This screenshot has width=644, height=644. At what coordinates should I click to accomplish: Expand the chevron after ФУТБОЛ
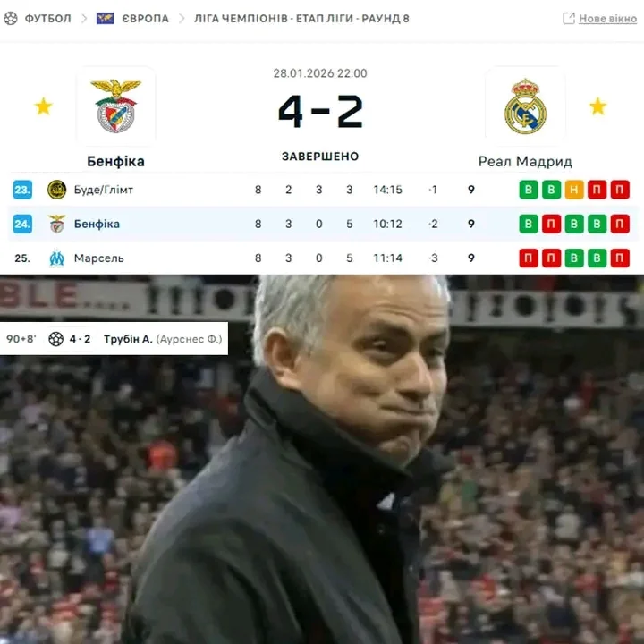pyautogui.click(x=84, y=19)
